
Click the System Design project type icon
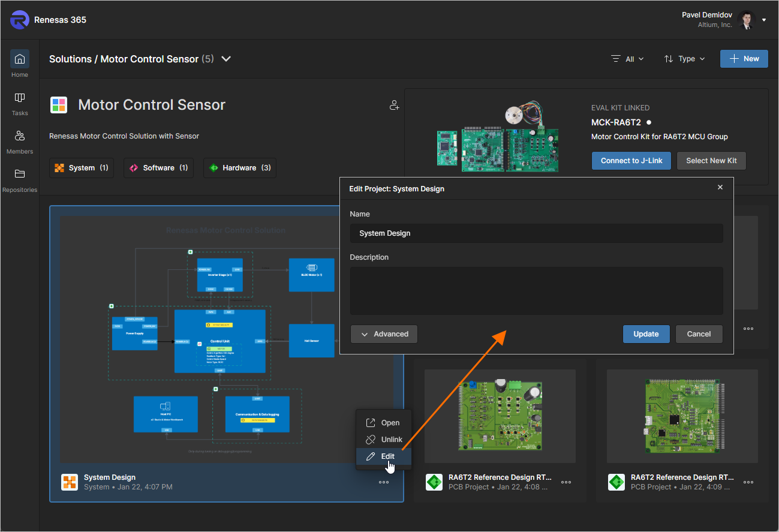(70, 482)
